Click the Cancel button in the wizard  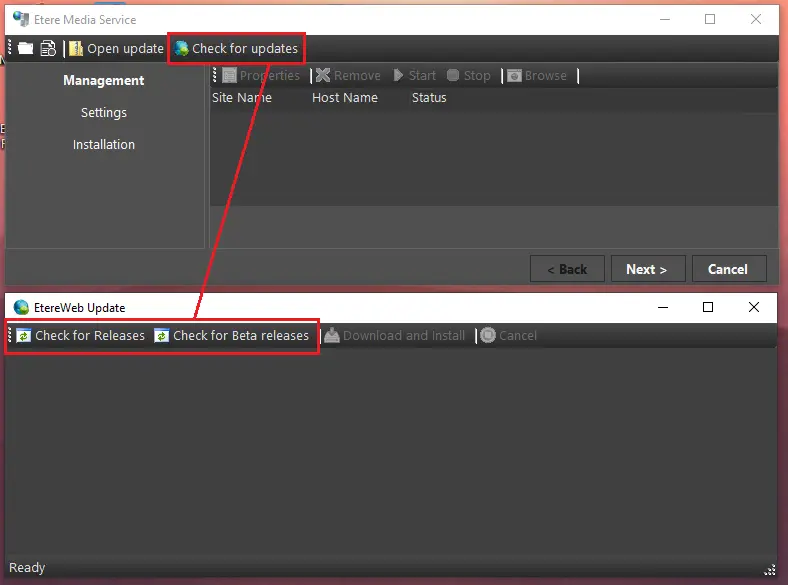pyautogui.click(x=727, y=269)
